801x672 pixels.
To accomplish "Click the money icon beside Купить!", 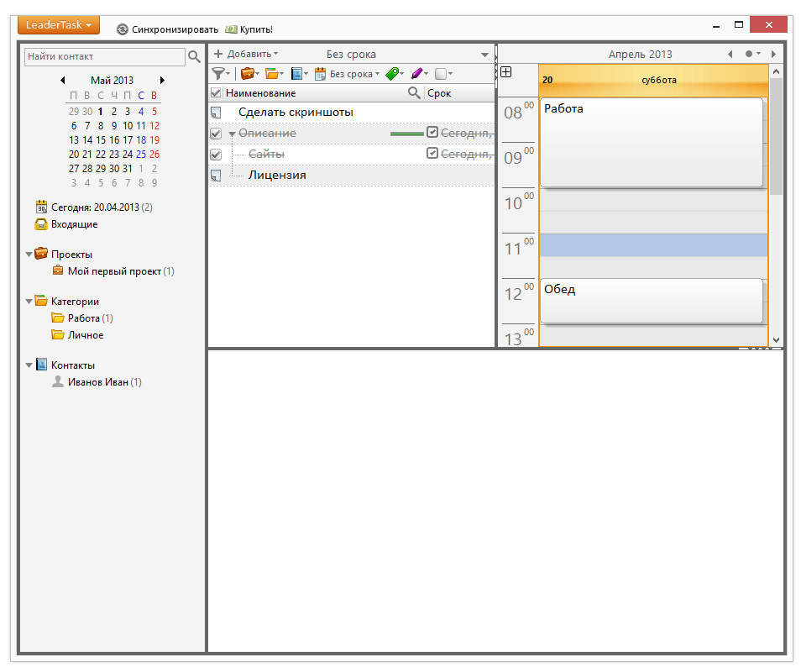I will click(232, 29).
